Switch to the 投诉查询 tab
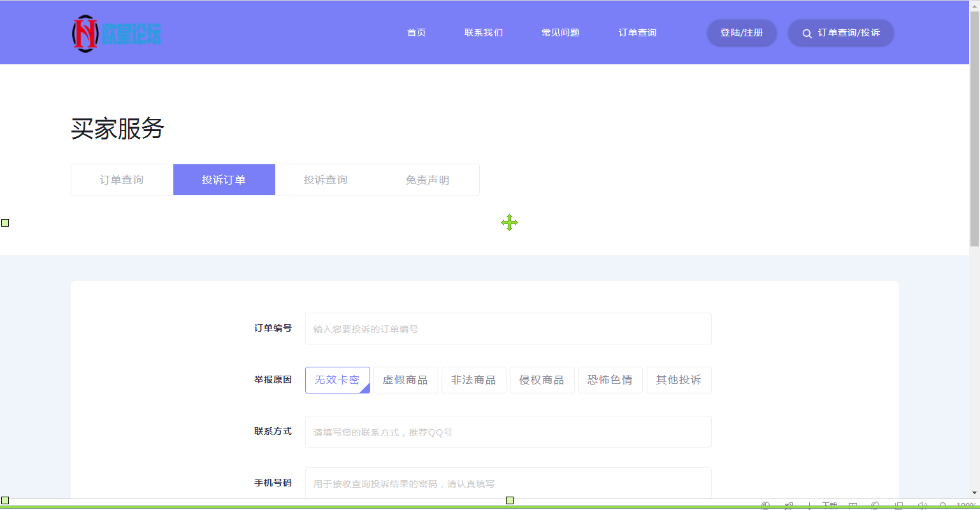Image resolution: width=980 pixels, height=510 pixels. click(326, 179)
